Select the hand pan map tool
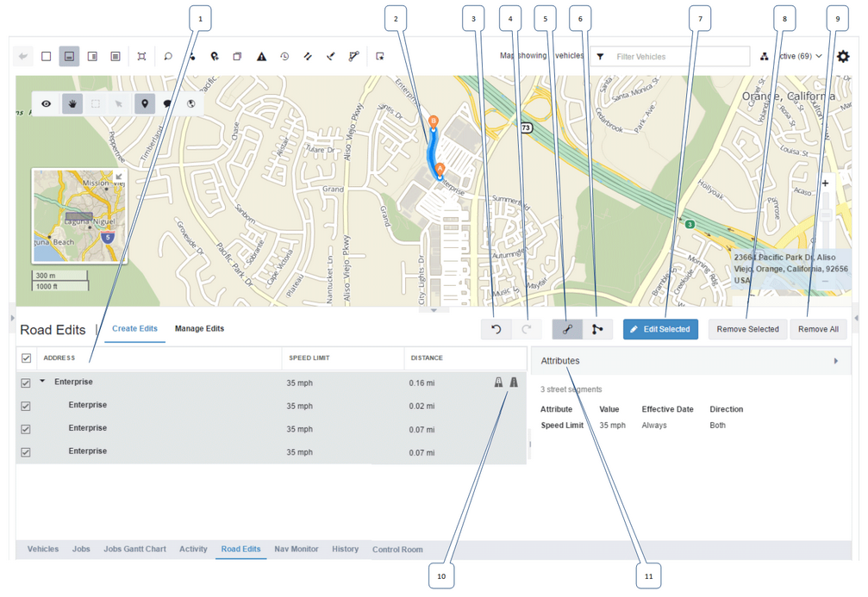This screenshot has width=868, height=597. point(72,103)
